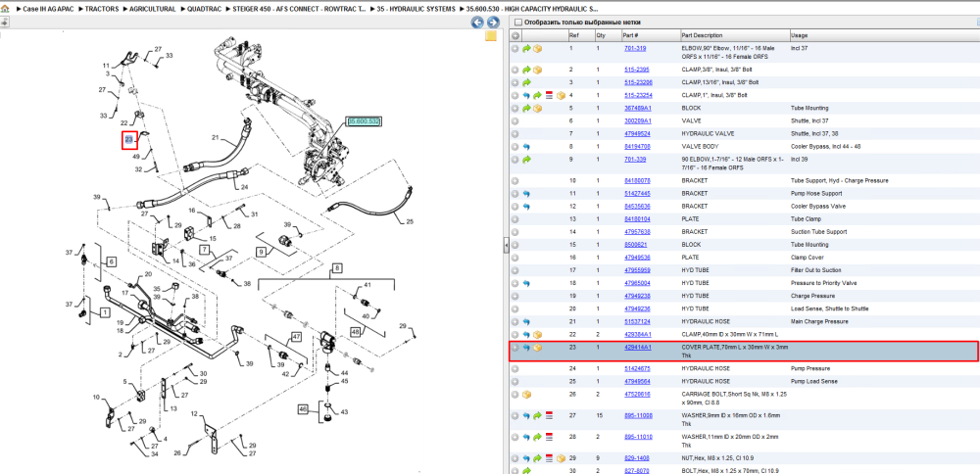This screenshot has height=474, width=980.
Task: Navigate to TRACTORS breadcrumb
Action: point(101,10)
